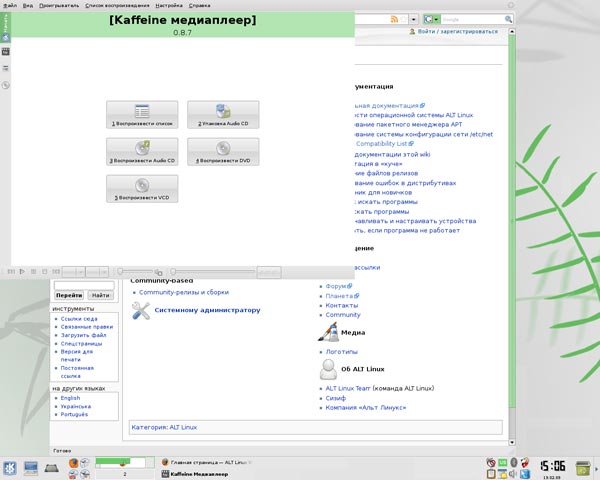600x480 pixels.
Task: Click the Перейти search button
Action: point(69,295)
